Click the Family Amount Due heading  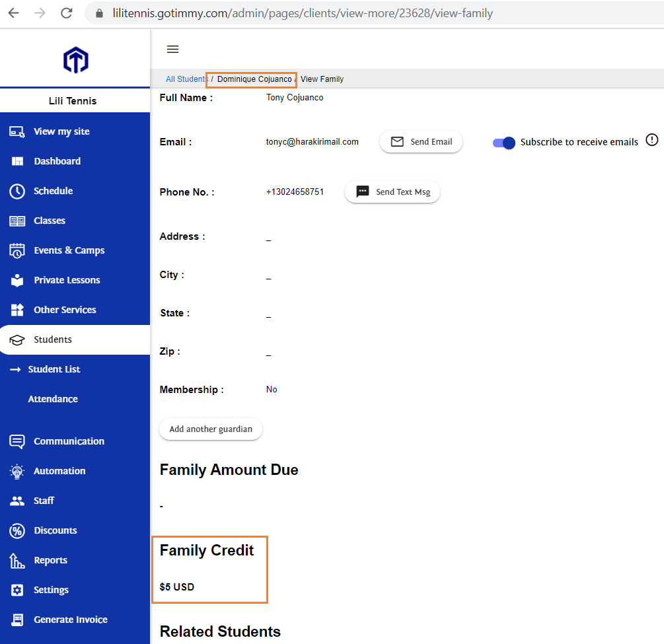pyautogui.click(x=229, y=470)
